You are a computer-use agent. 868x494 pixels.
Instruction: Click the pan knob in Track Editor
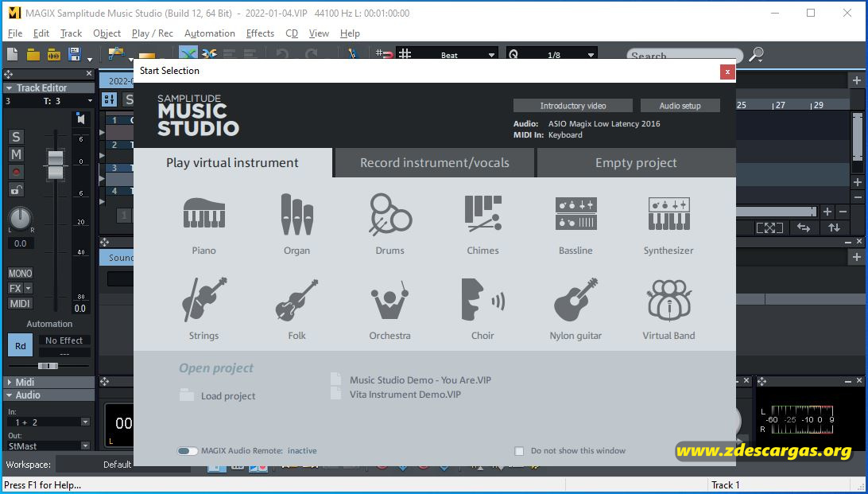[20, 219]
